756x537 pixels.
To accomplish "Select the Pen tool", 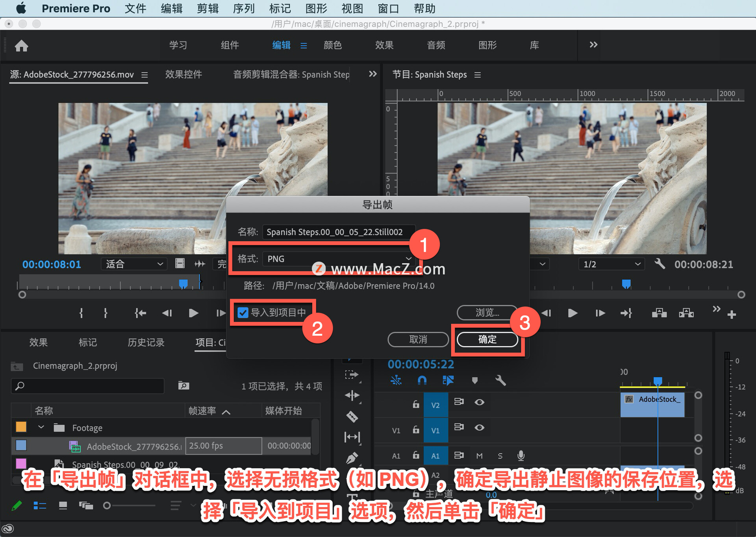I will coord(352,458).
